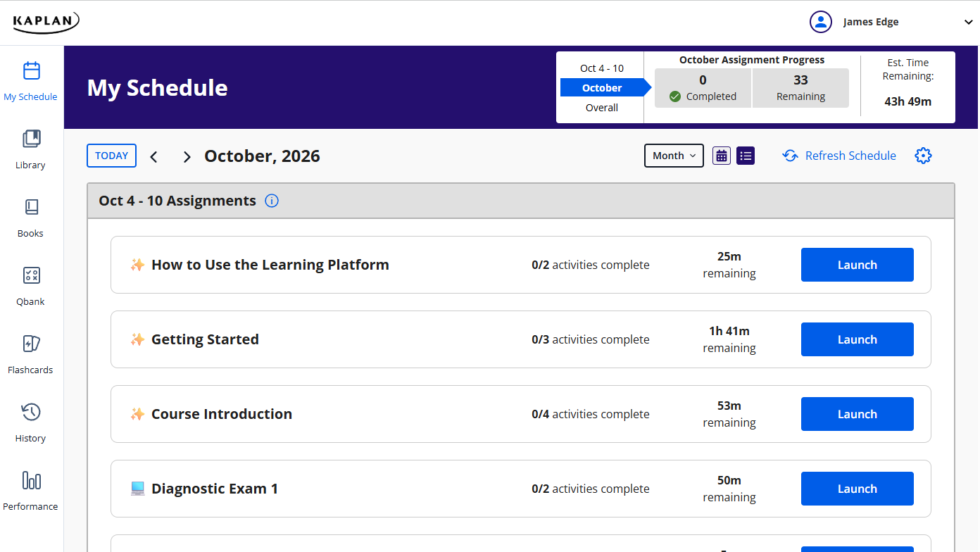The image size is (980, 552).
Task: Click the Remaining assignments count box
Action: 800,88
